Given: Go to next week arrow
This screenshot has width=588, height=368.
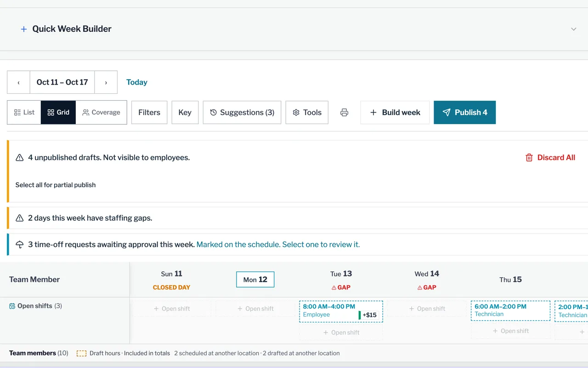Looking at the screenshot, I should (x=106, y=82).
